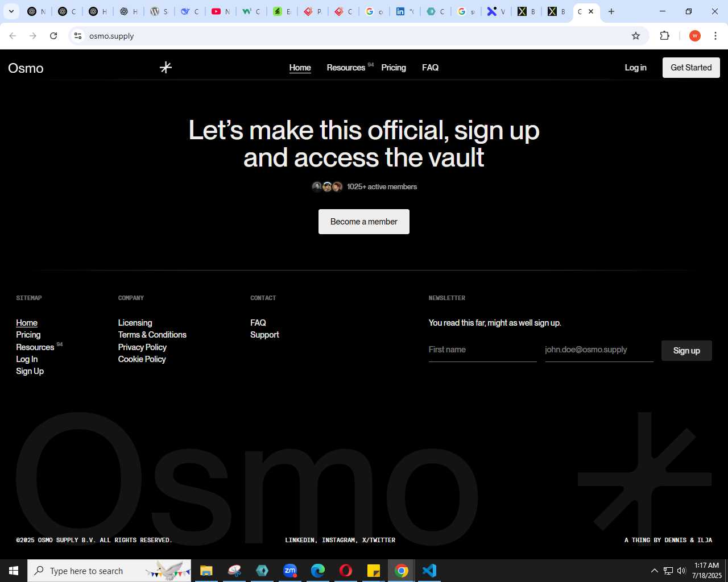Click the site information icon in address bar
Viewport: 728px width, 582px height.
click(x=78, y=36)
